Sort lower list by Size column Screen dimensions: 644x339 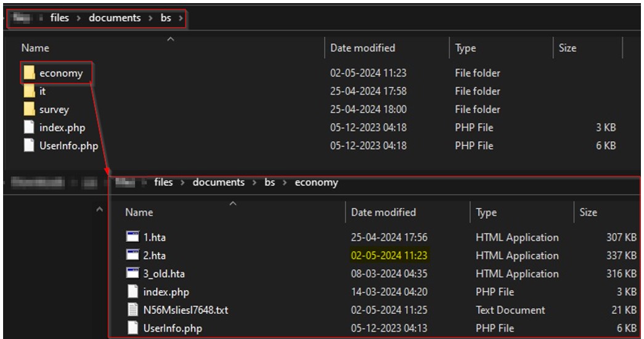[x=589, y=213]
